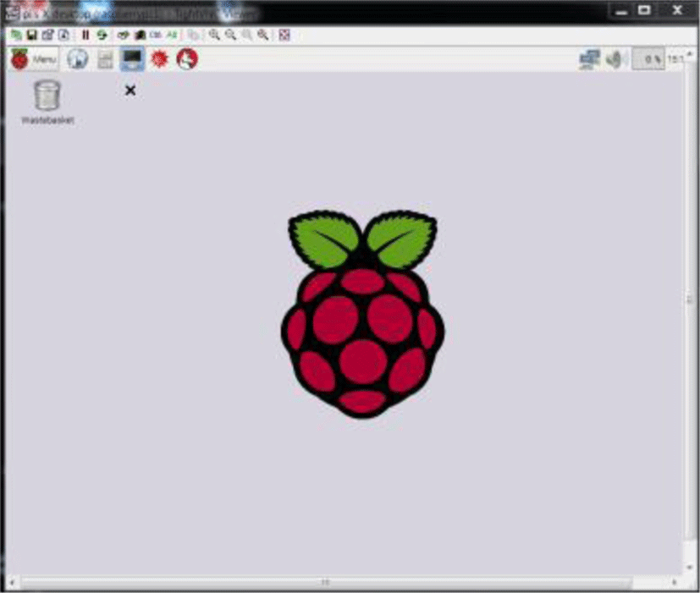This screenshot has height=593, width=700.
Task: Minimize the VNC viewer window
Action: pyautogui.click(x=621, y=11)
